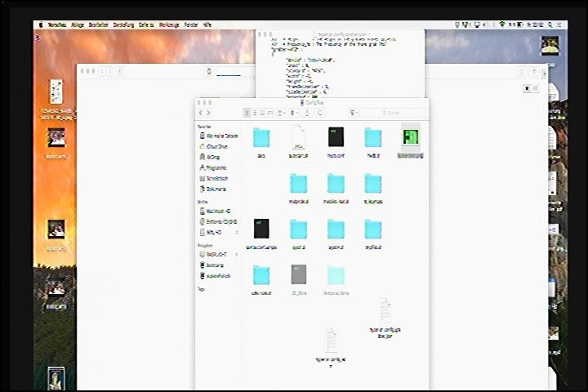Switch Finder to icon view

coord(247,113)
